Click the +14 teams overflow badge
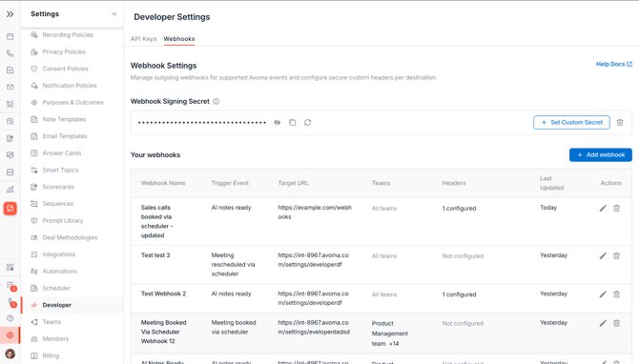This screenshot has width=639, height=364. (x=394, y=344)
